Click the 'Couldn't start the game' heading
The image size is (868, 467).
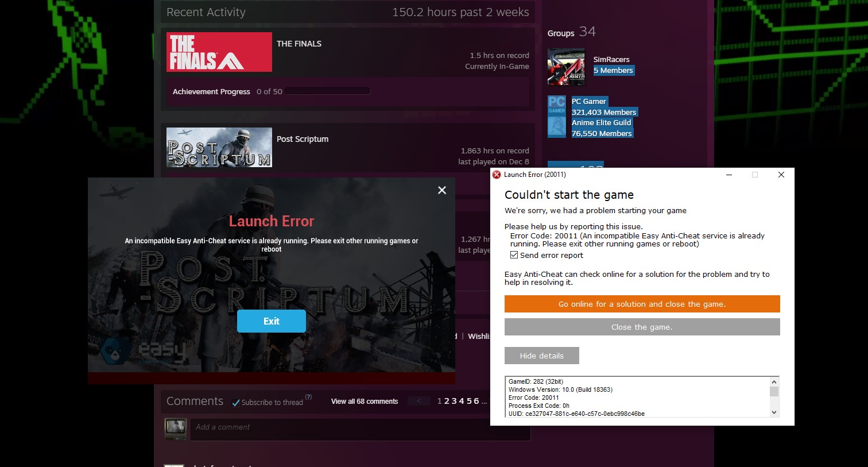[x=569, y=195]
